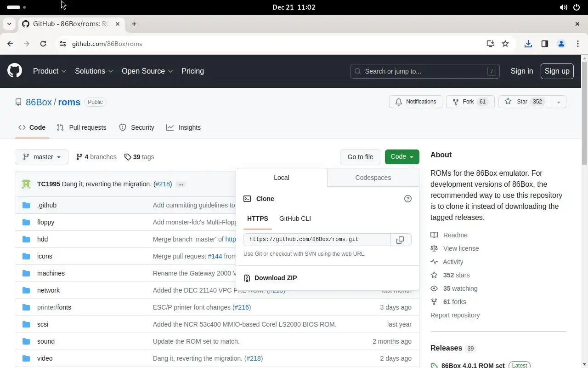Screen dimensions: 588x368
Task: Expand the Solutions menu
Action: pos(94,71)
